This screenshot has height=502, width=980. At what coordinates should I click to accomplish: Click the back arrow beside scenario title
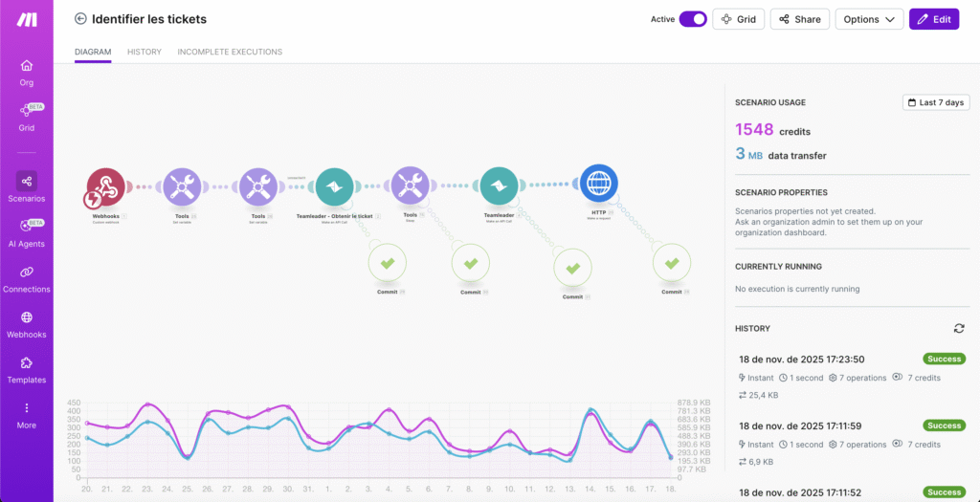[x=80, y=19]
